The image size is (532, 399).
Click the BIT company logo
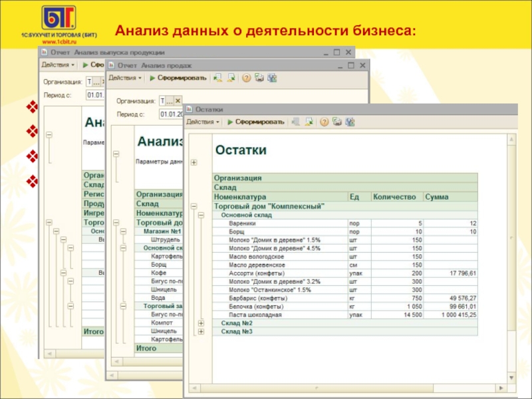pyautogui.click(x=59, y=20)
